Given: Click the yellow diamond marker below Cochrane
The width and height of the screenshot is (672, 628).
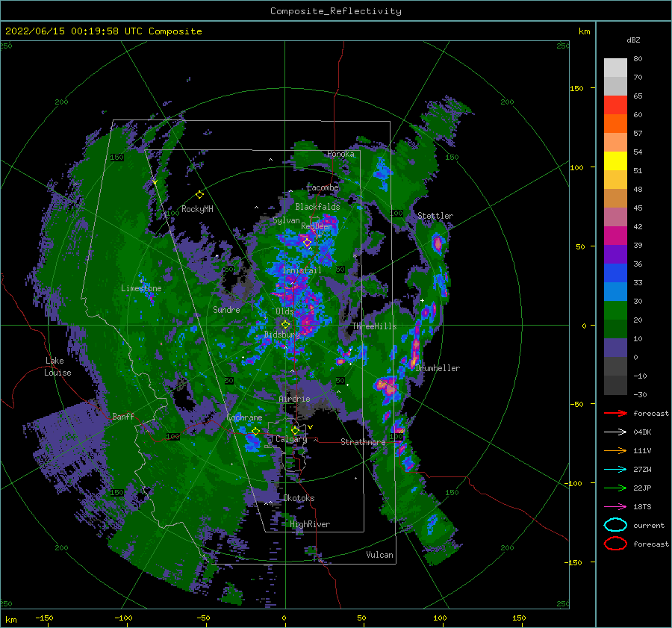Looking at the screenshot, I should click(255, 432).
